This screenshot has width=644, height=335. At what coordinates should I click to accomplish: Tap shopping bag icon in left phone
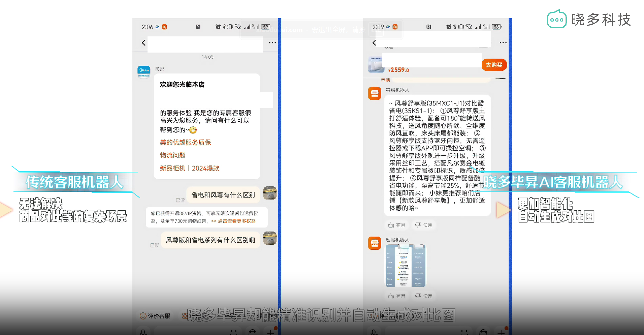tap(252, 332)
